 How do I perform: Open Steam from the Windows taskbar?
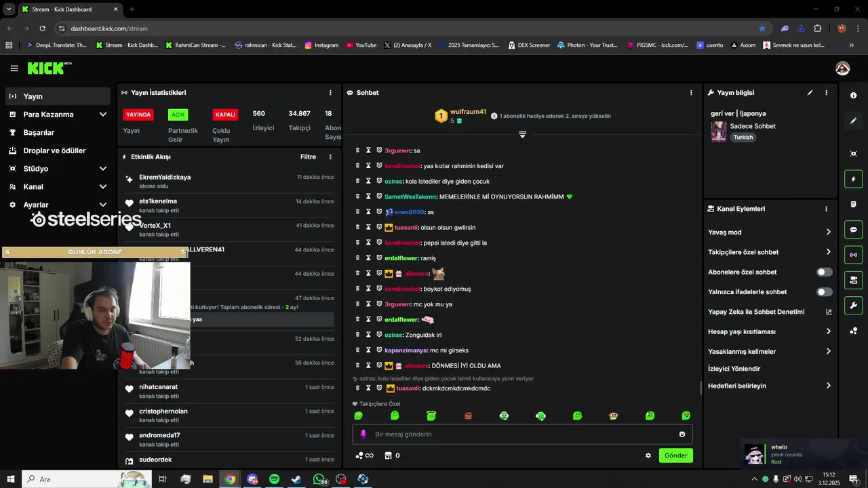(x=296, y=479)
